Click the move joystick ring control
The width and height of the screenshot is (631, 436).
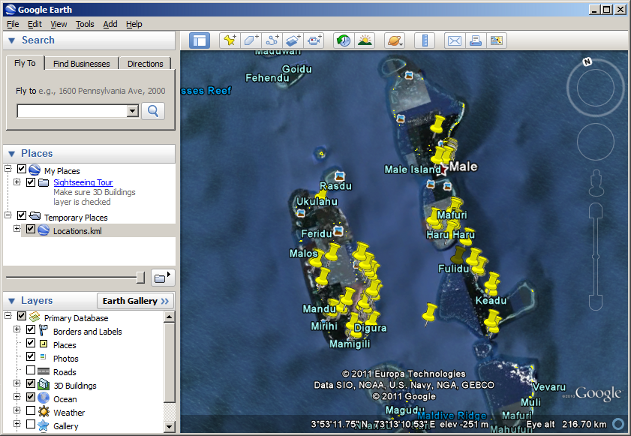[x=596, y=142]
